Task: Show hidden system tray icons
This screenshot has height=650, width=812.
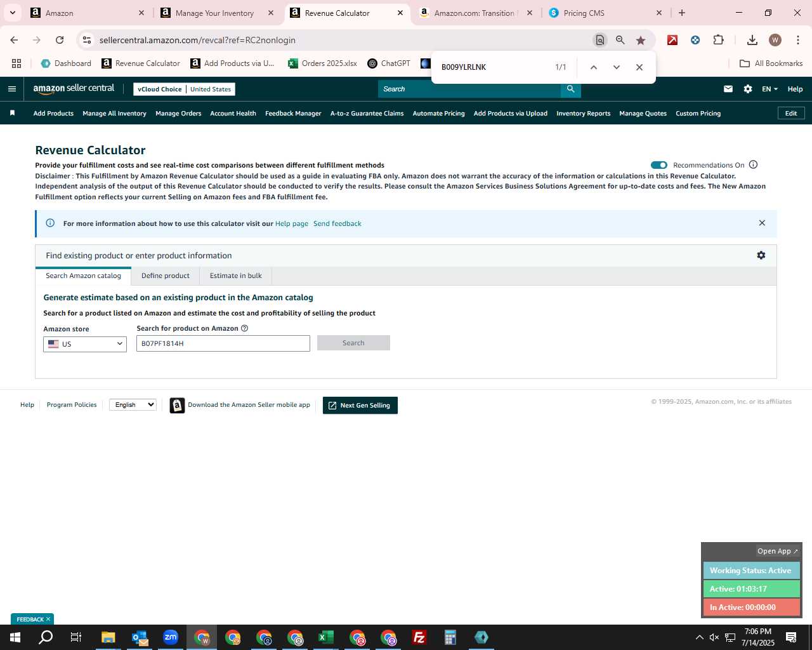Action: tap(699, 637)
